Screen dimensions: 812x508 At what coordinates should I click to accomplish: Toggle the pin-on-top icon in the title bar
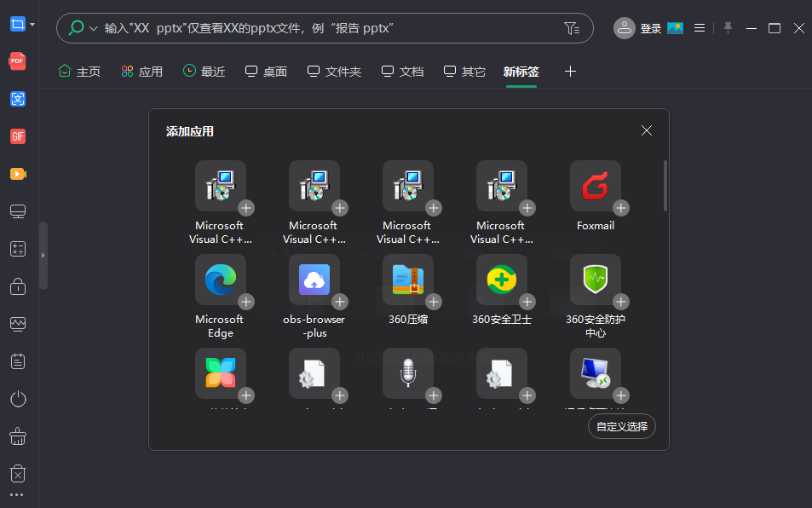[x=728, y=28]
